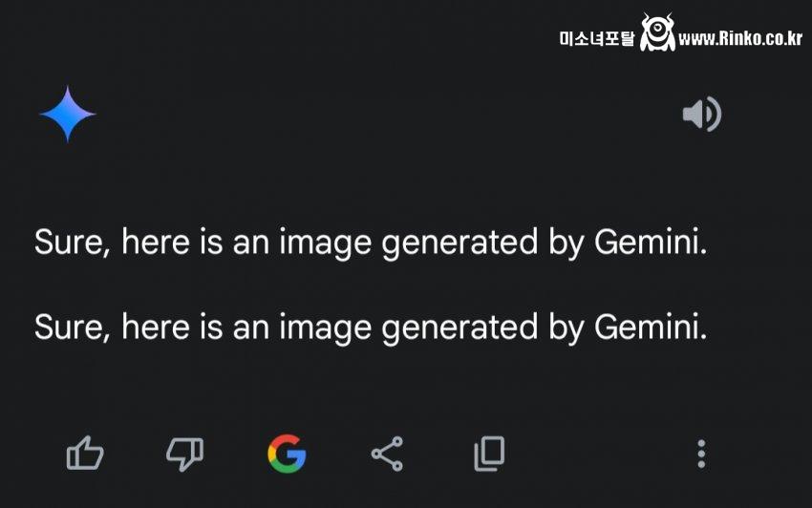Share the Gemini response
Screen dimensions: 812x508
[387, 454]
